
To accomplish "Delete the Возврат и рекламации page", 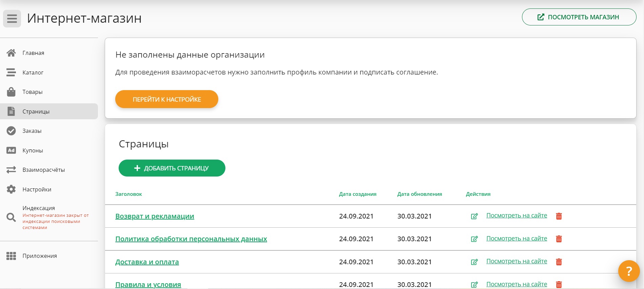I will [559, 216].
